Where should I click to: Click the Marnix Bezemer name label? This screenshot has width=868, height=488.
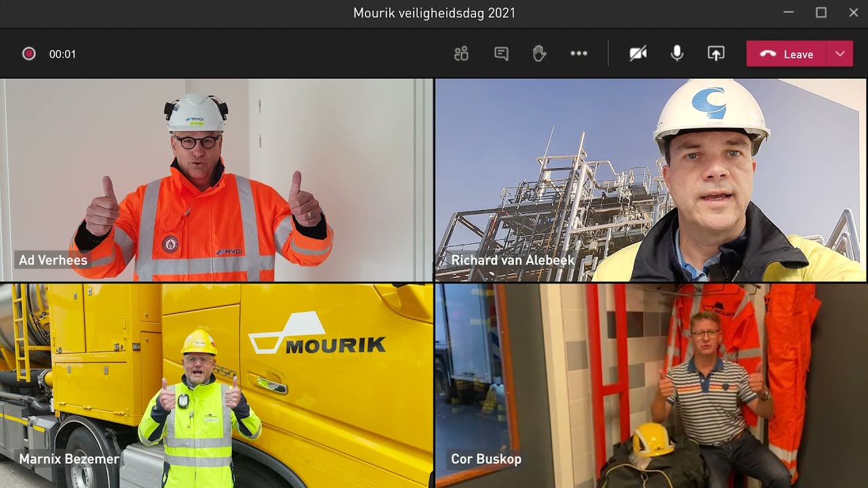pyautogui.click(x=69, y=459)
